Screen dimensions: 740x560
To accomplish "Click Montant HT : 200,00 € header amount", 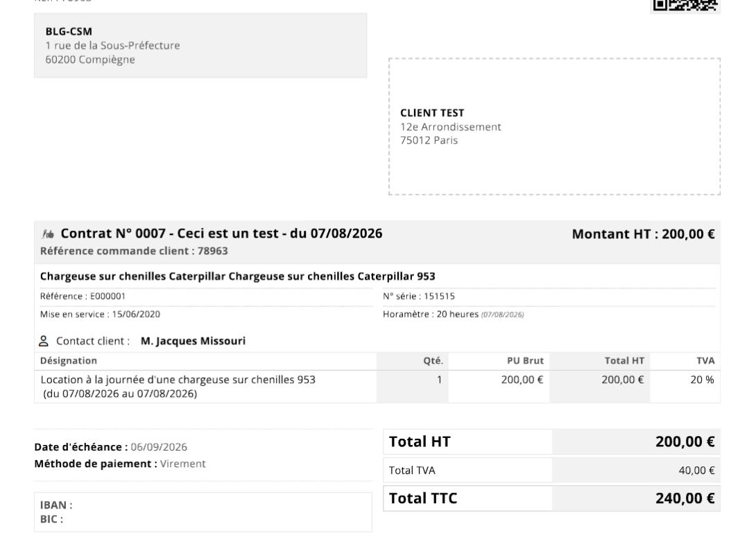I will tap(644, 234).
